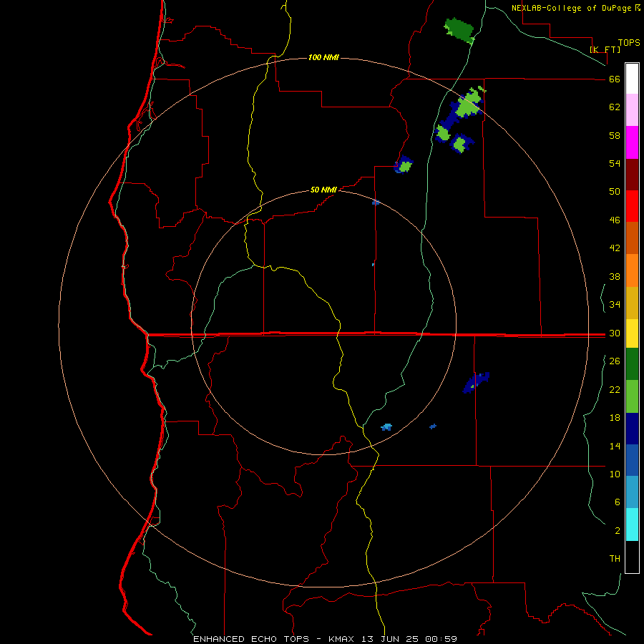
Task: Select the light blue echo near the 50 NMI ring
Action: [x=386, y=427]
